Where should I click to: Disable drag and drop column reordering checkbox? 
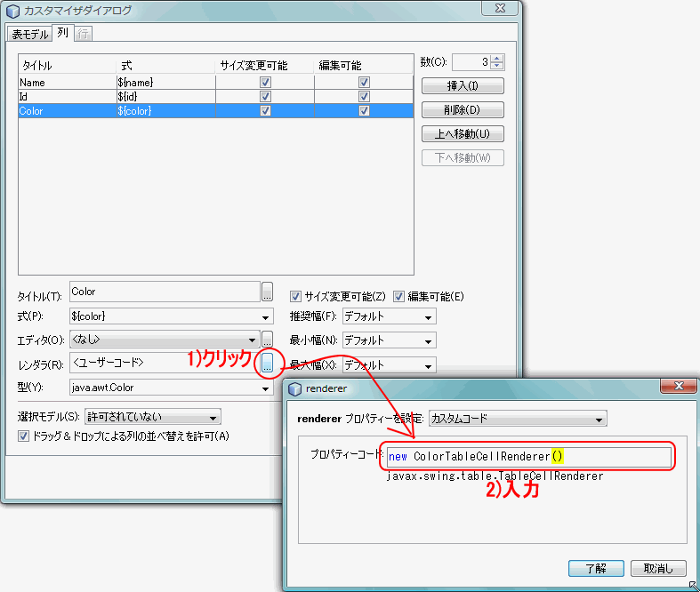click(24, 436)
